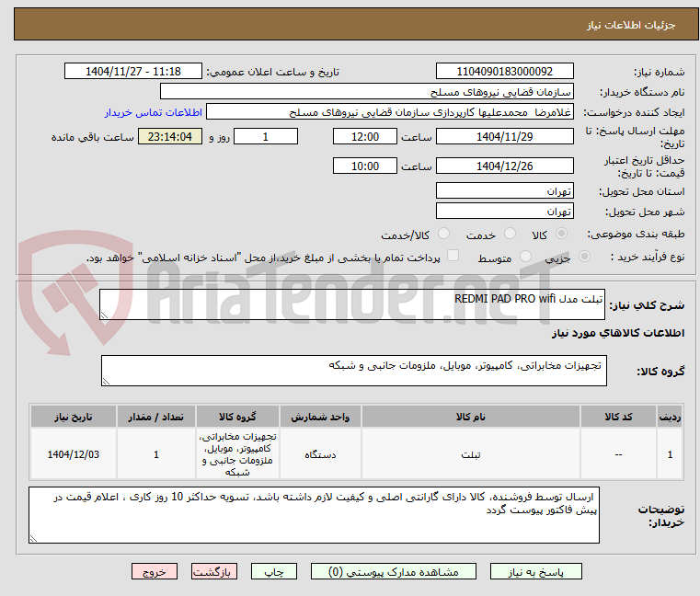Click the کد کالا column header
The height and width of the screenshot is (596, 700).
tap(618, 417)
